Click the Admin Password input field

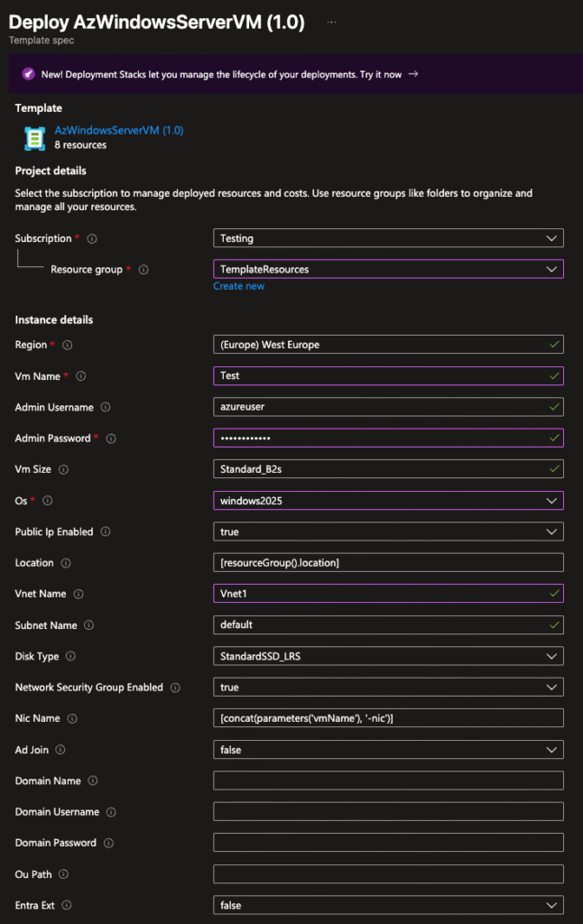click(x=388, y=438)
